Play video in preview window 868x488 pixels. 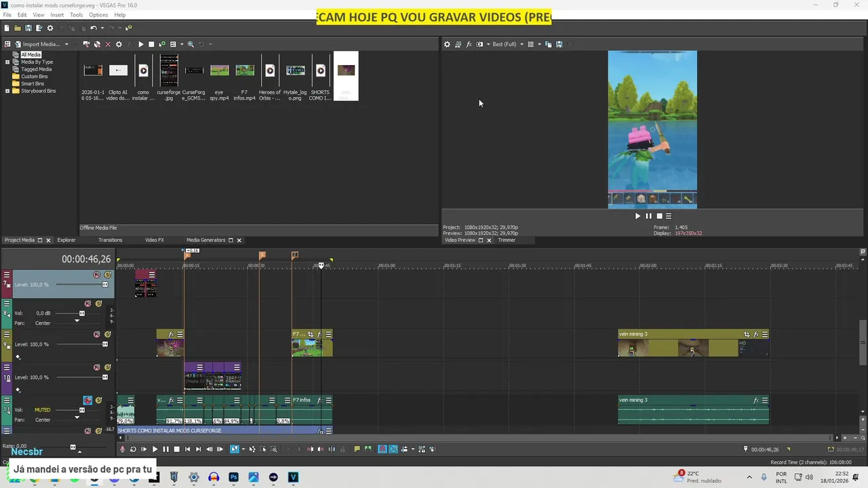pos(637,216)
